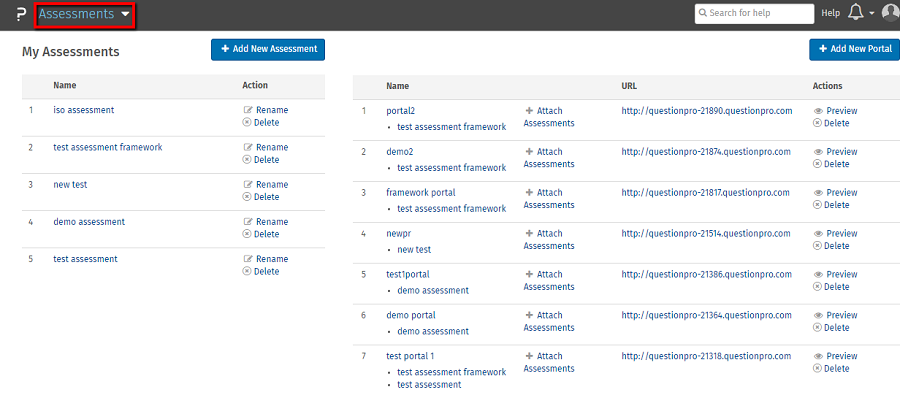900x395 pixels.
Task: Visit questionpro-21514 URL
Action: 706,233
